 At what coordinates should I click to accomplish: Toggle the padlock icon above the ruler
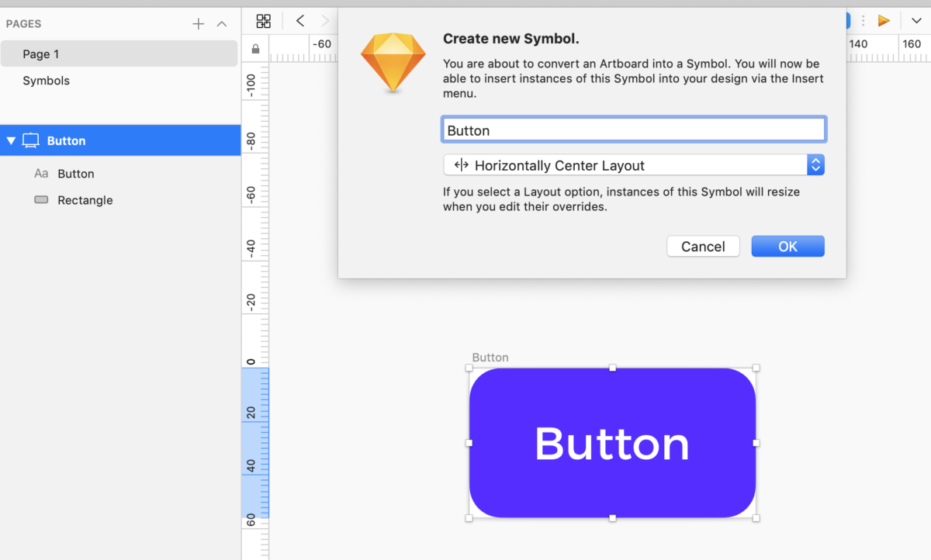255,48
